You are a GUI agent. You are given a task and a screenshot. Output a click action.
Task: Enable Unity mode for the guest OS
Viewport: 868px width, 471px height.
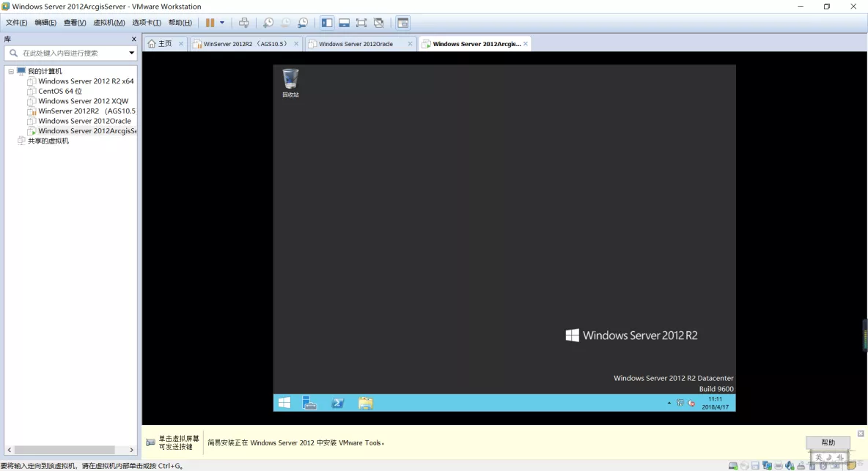click(x=378, y=22)
